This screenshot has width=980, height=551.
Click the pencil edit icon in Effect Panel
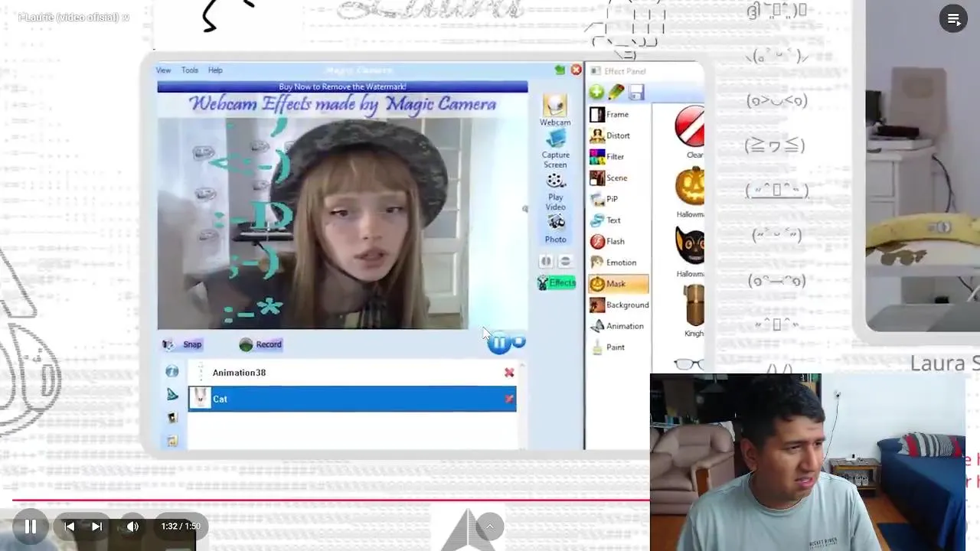[x=616, y=93]
